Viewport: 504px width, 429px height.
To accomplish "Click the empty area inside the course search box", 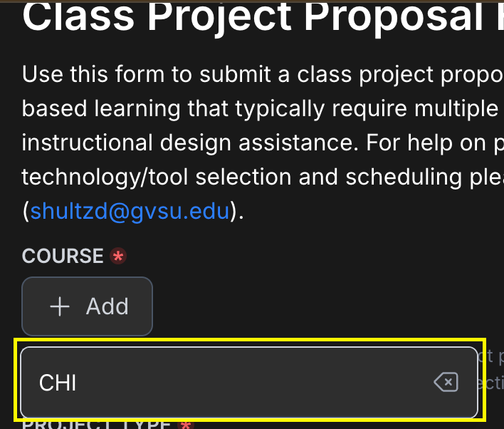I will [254, 383].
